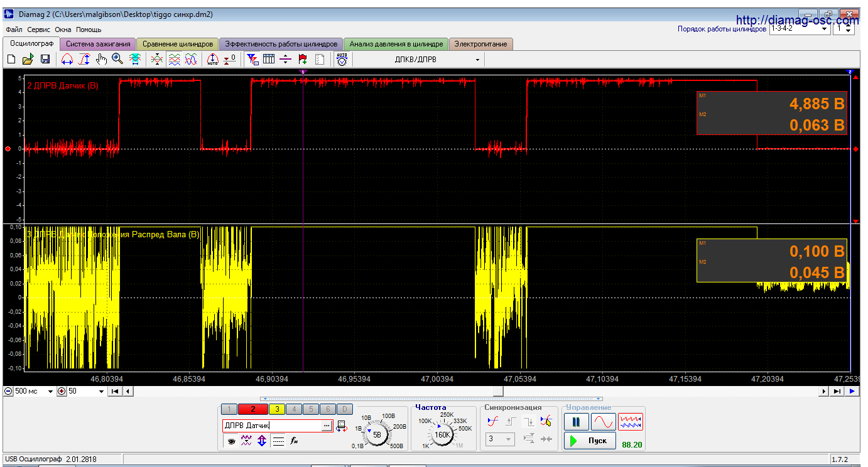Switch to Сравнение цилиндров tab
Viewport: 868px width, 467px height.
tap(178, 44)
